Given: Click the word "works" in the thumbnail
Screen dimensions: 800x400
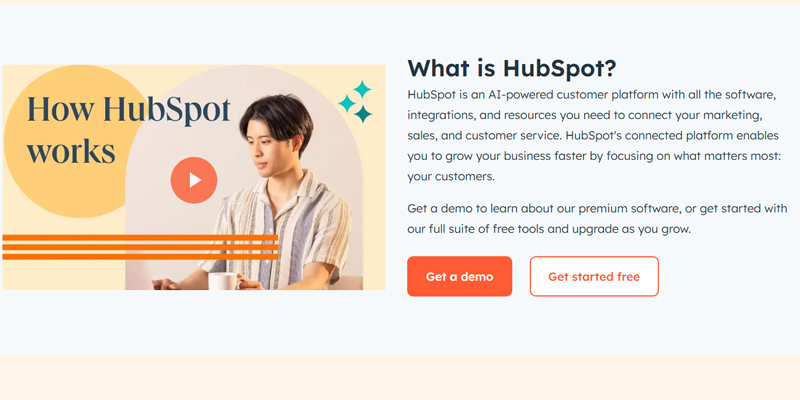Looking at the screenshot, I should pos(71,152).
